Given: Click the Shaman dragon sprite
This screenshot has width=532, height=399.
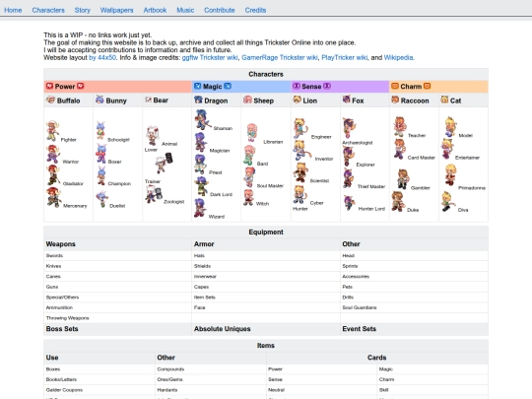Looking at the screenshot, I should pyautogui.click(x=203, y=119).
